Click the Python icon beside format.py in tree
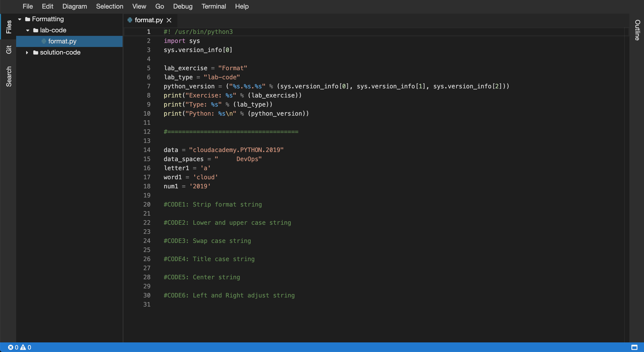This screenshot has width=644, height=352. [44, 41]
